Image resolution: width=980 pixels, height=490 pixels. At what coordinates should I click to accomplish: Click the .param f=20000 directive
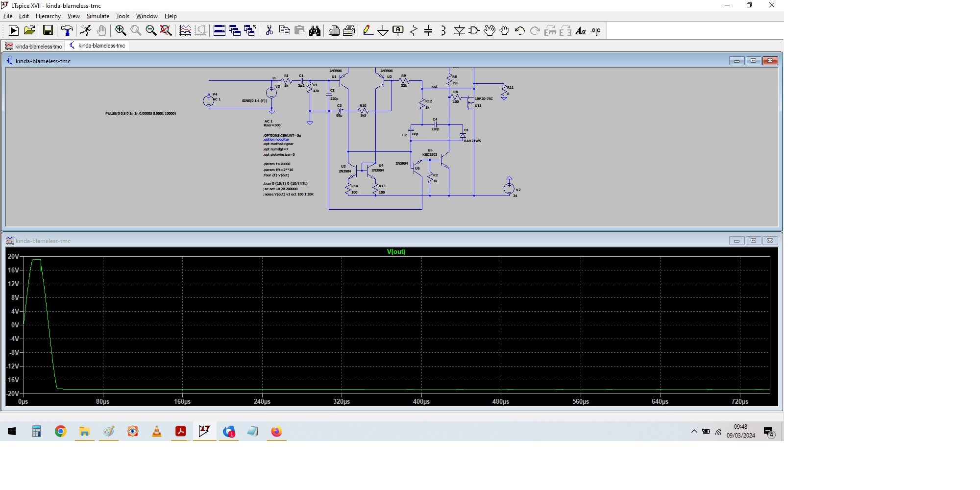[x=277, y=164]
